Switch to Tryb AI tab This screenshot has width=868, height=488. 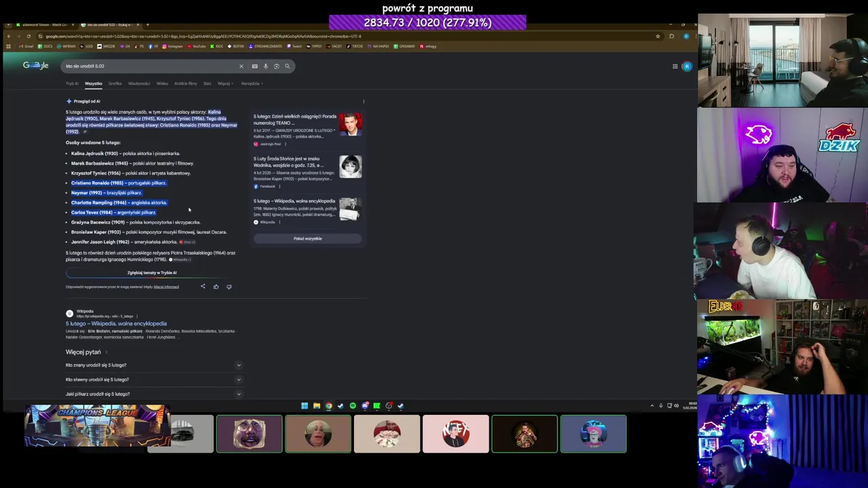(x=72, y=83)
